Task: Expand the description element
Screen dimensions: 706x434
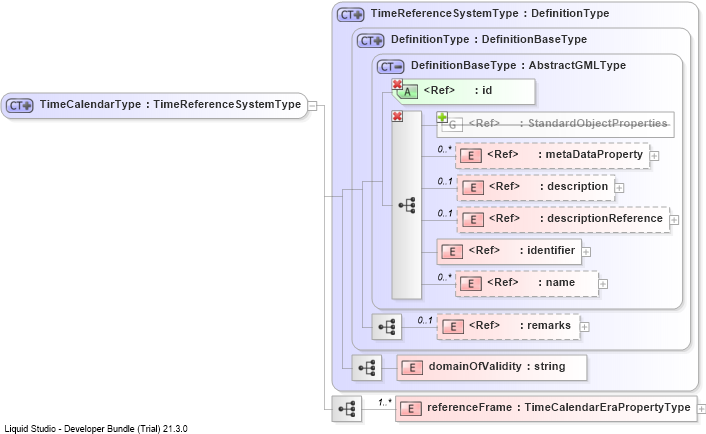Action: [620, 188]
